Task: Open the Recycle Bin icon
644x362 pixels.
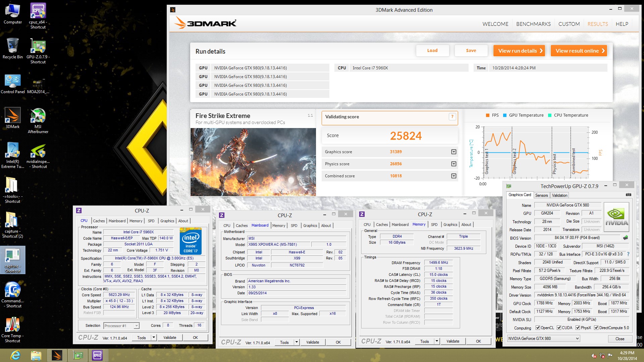Action: point(12,49)
